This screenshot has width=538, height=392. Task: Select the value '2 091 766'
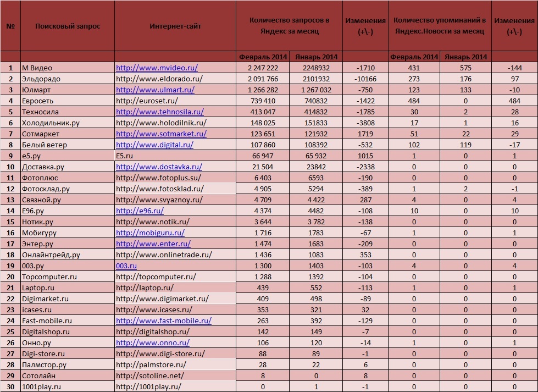(263, 79)
